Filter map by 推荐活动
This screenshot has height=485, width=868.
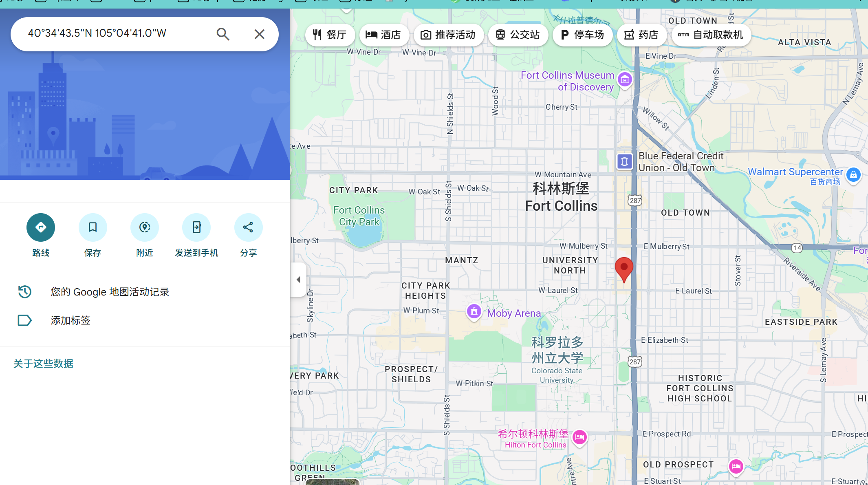[449, 35]
